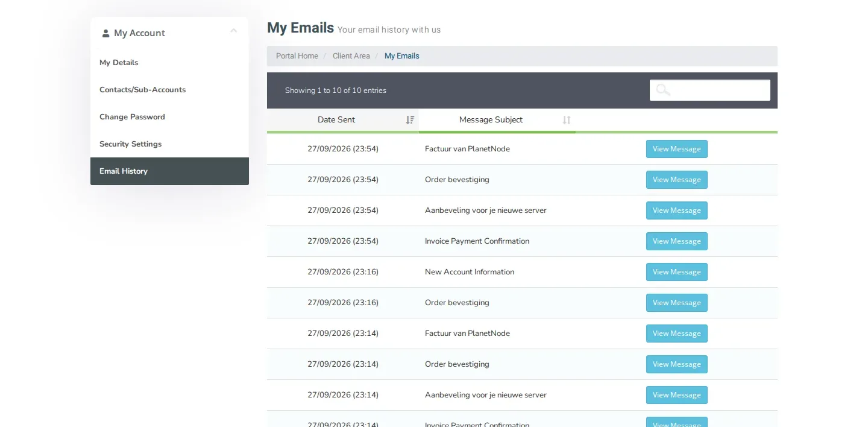View Factuur van PlanetNode message sent 23:14
The image size is (868, 427).
point(677,334)
